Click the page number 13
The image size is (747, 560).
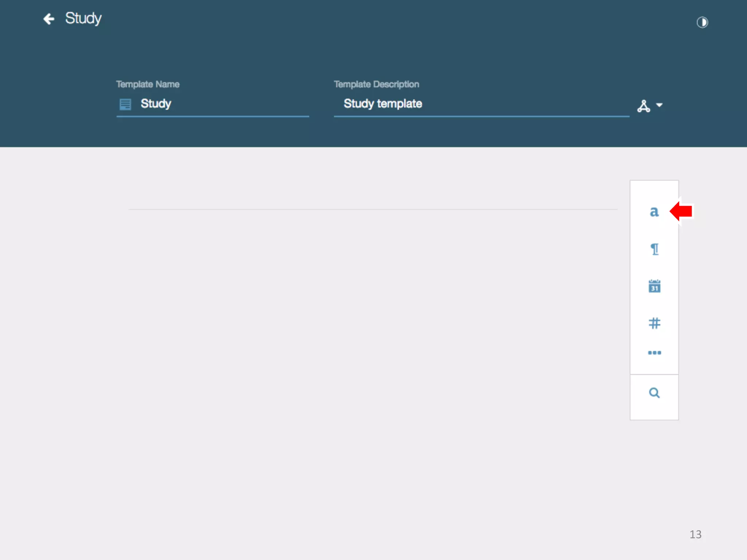(695, 534)
